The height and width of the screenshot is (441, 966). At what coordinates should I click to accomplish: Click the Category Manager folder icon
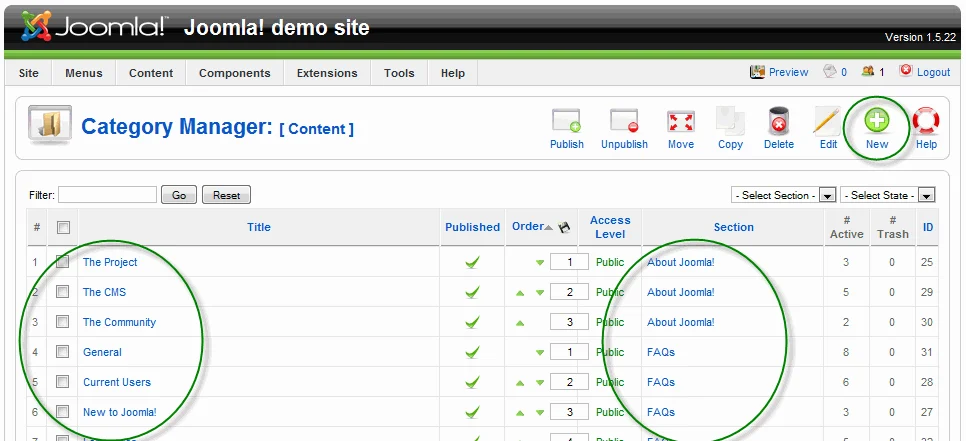pyautogui.click(x=50, y=125)
